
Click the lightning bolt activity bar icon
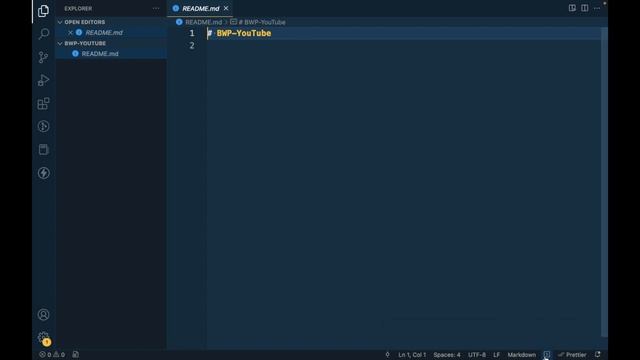[x=43, y=173]
